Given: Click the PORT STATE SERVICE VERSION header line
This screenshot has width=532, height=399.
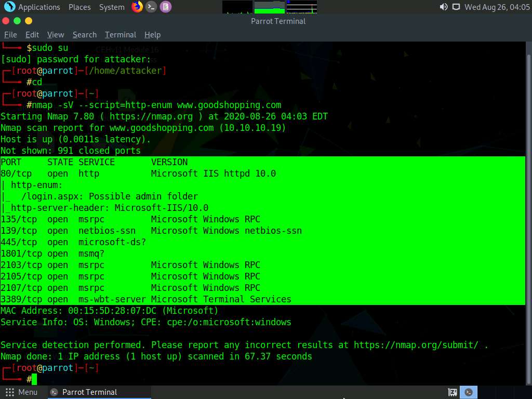Looking at the screenshot, I should [x=94, y=162].
